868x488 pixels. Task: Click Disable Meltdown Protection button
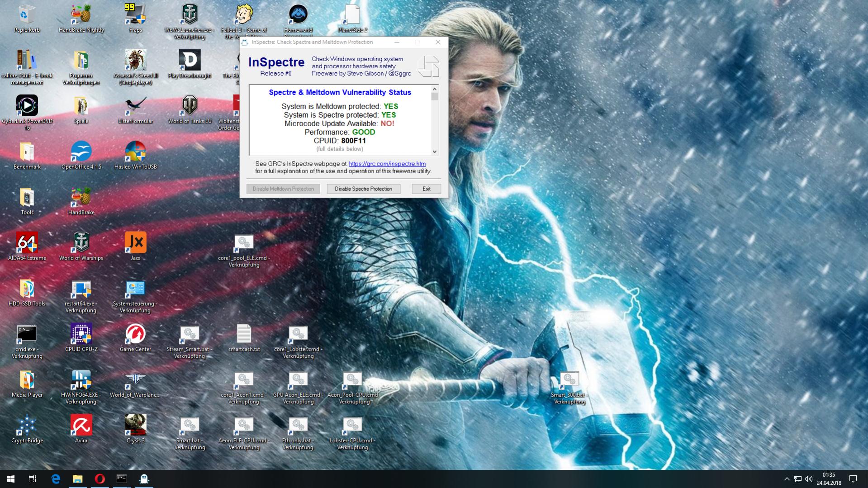[283, 189]
